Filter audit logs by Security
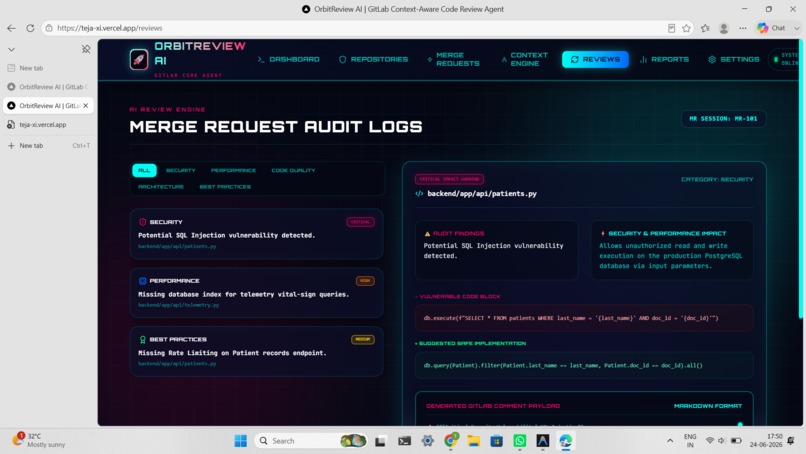This screenshot has height=454, width=806. (180, 170)
